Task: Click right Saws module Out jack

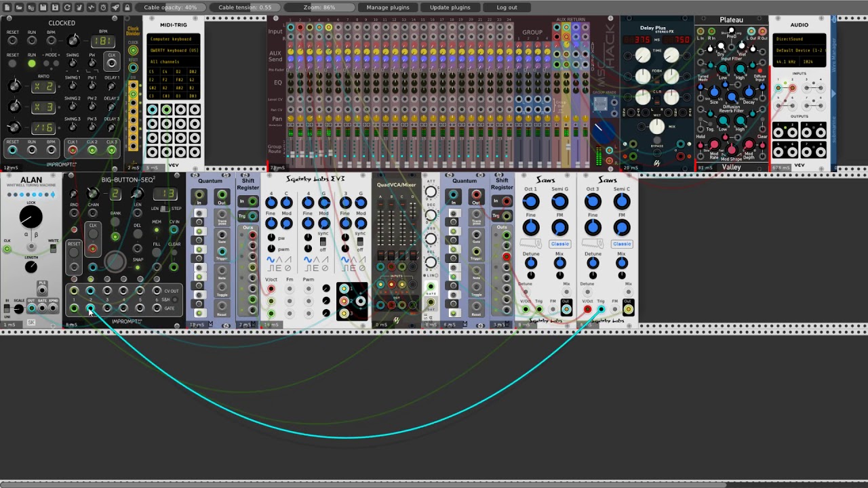Action: click(628, 310)
